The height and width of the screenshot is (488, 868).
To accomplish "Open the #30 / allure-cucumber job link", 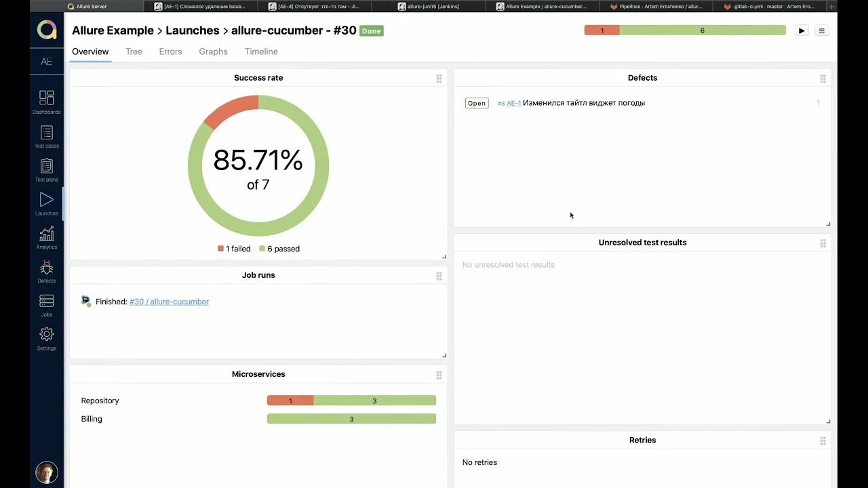I will [169, 302].
